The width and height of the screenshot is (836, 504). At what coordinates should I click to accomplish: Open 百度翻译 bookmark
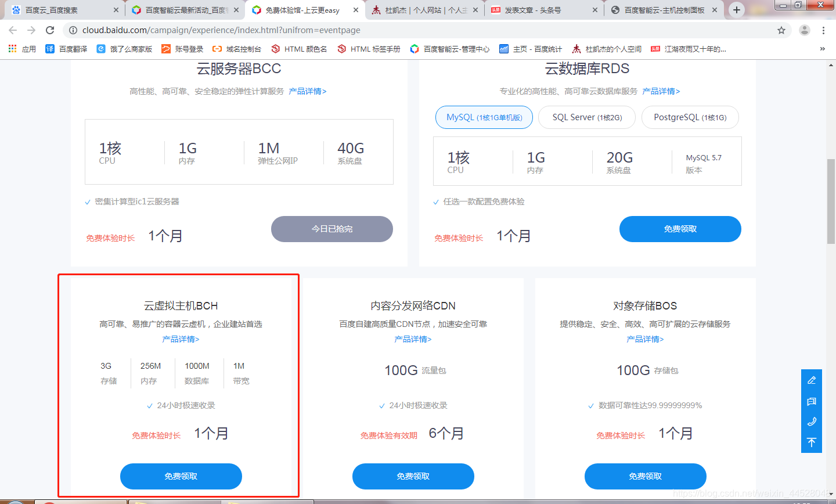coord(66,49)
